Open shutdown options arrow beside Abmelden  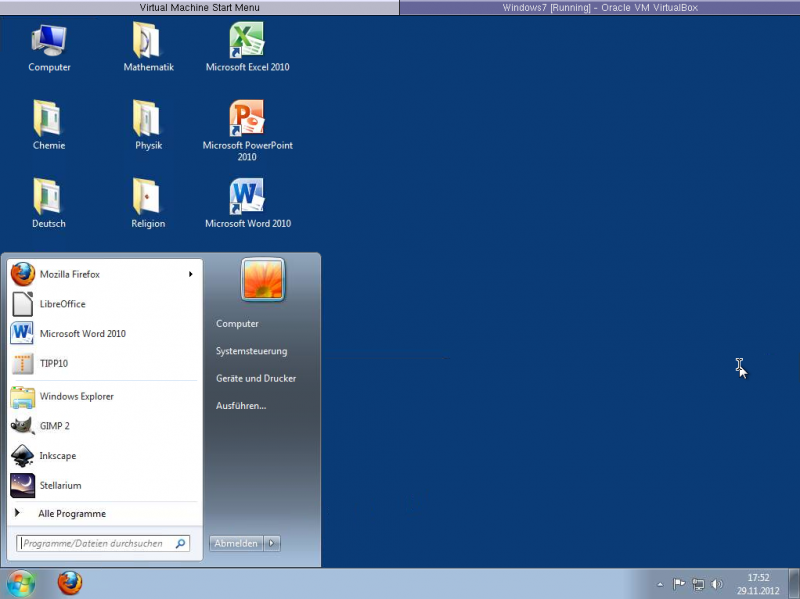[271, 543]
